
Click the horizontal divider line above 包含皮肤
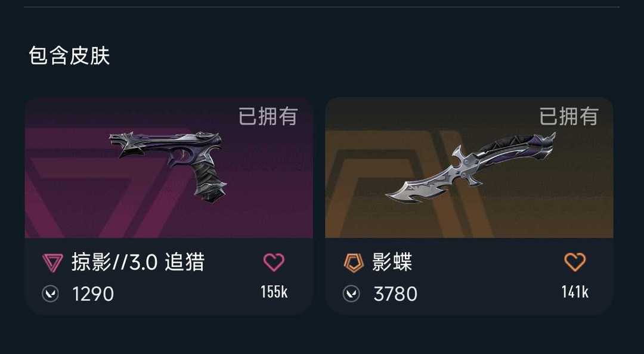pyautogui.click(x=321, y=7)
